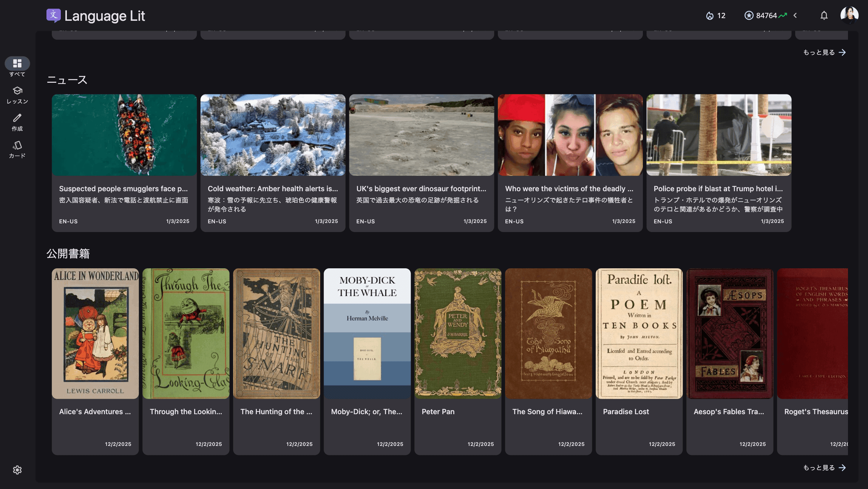The height and width of the screenshot is (489, 868).
Task: Open Police probe Trump hotel article
Action: [x=719, y=163]
